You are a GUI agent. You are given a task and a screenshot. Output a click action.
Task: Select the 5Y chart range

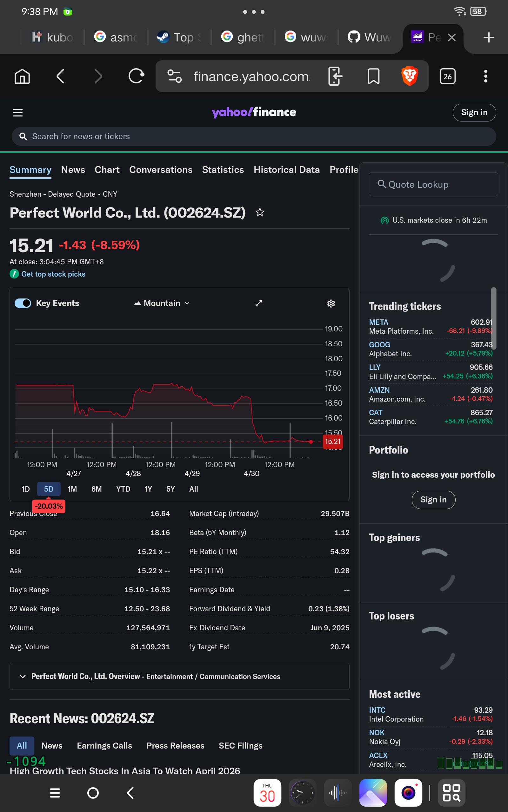coord(170,489)
